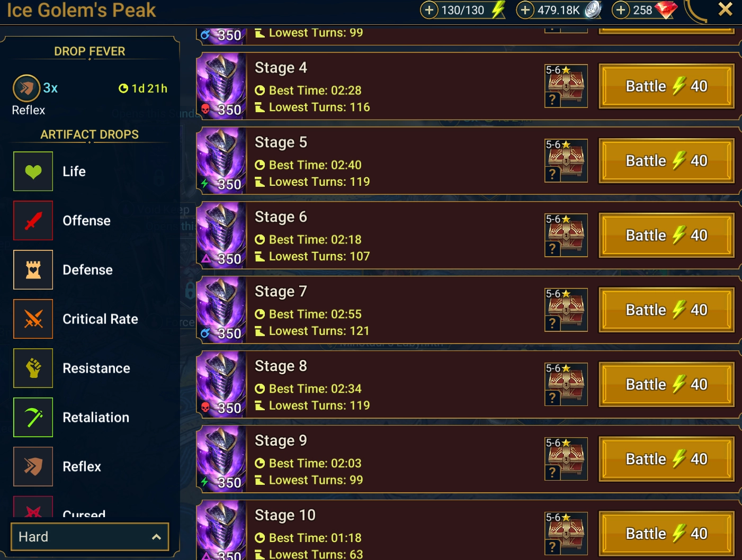Start Stage 4 Battle for 40 energy

[x=666, y=86]
